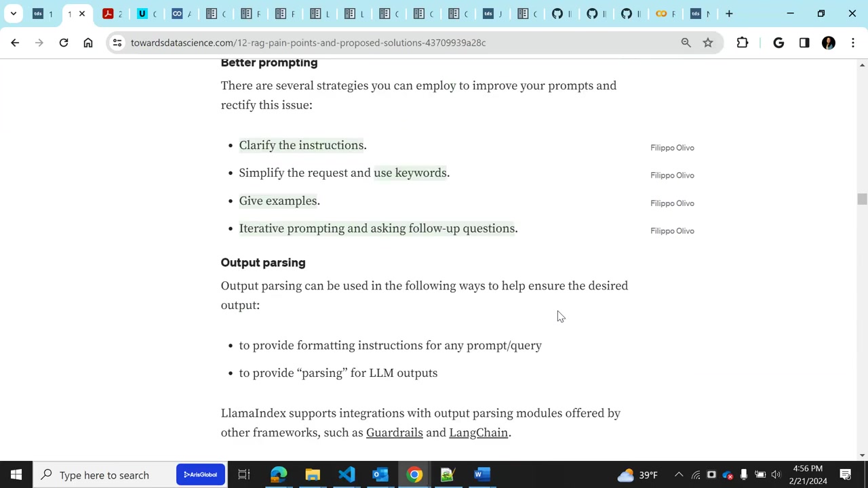Show hidden system tray icons
The height and width of the screenshot is (488, 868).
click(x=679, y=474)
